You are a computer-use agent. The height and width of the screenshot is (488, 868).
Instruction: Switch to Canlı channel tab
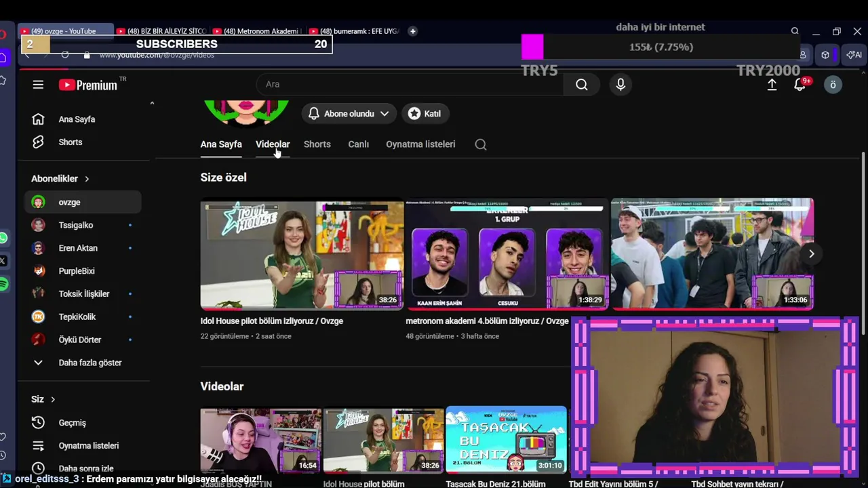tap(359, 144)
